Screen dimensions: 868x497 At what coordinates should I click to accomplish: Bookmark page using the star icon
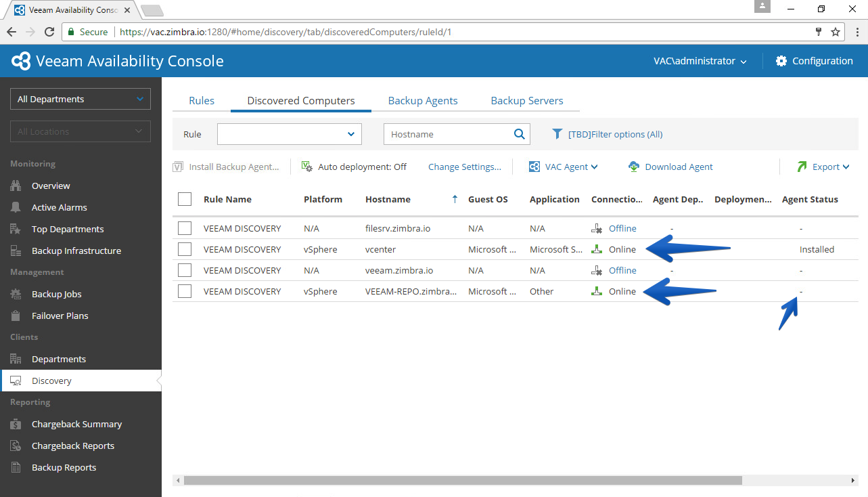click(836, 32)
